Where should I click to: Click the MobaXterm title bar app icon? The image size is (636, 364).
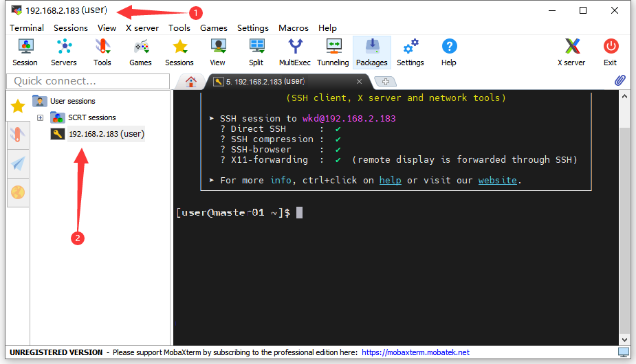tap(17, 10)
